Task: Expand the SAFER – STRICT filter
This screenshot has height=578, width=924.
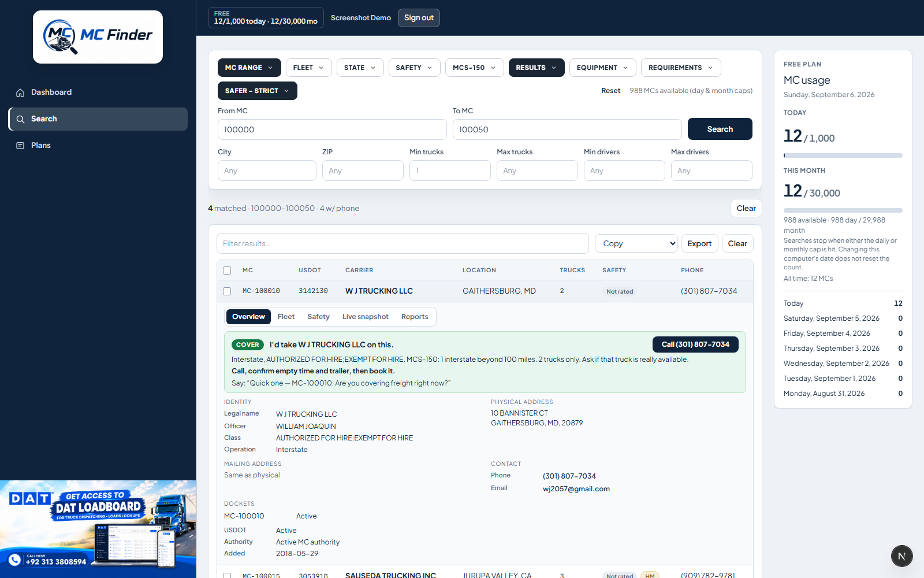Action: [x=257, y=91]
